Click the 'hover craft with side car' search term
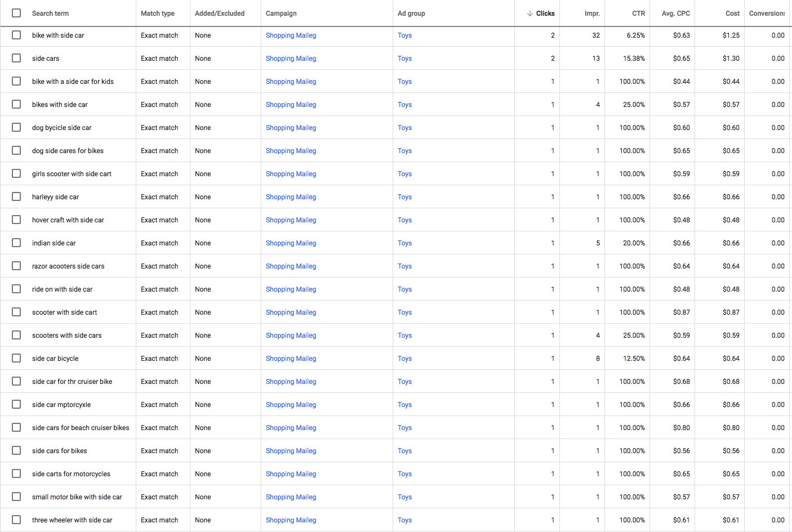 tap(68, 220)
